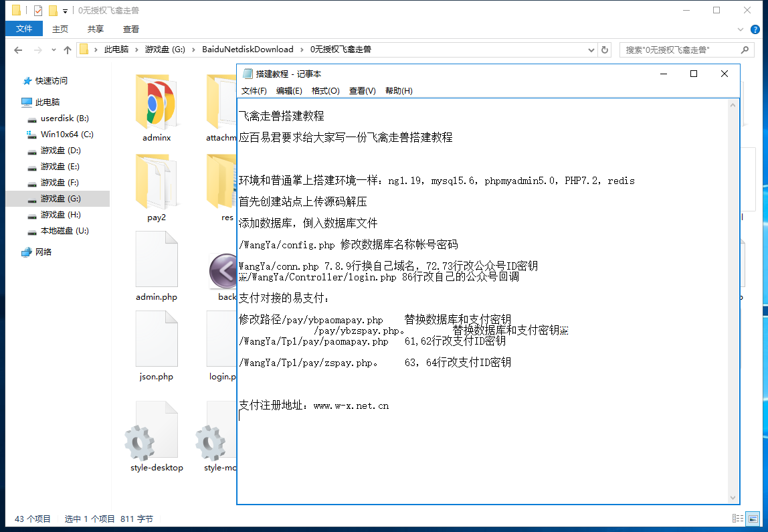Open the address bar history dropdown
Screen dimensions: 768x532
[591, 50]
